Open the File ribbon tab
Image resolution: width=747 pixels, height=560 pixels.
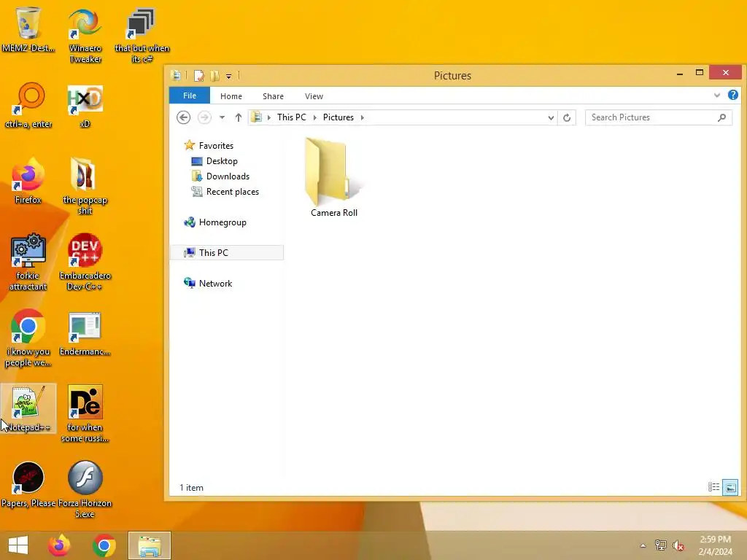[x=190, y=96]
